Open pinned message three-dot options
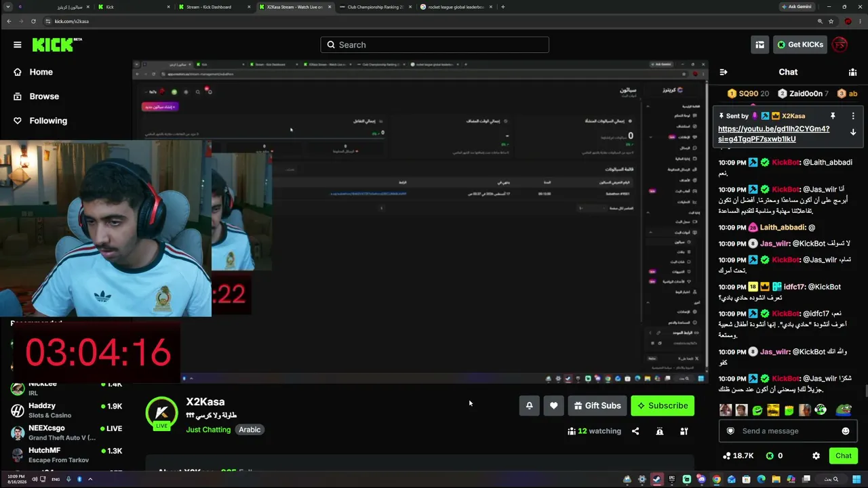This screenshot has height=488, width=868. 853,116
